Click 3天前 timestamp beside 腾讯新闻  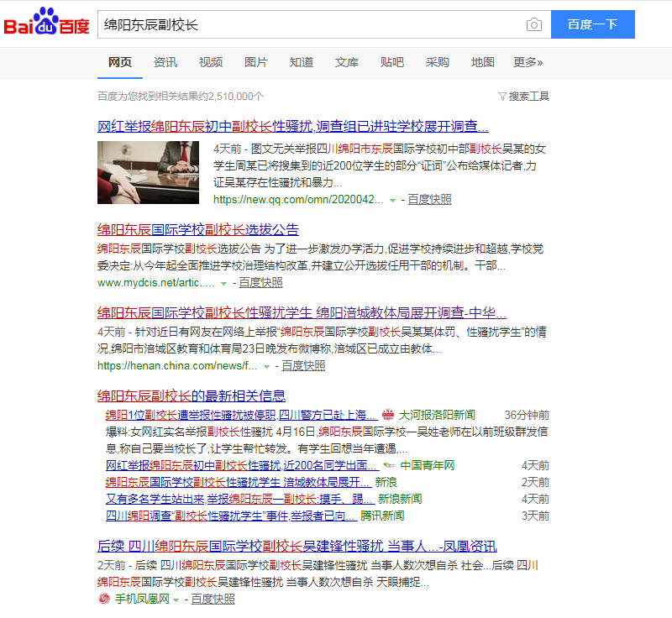[x=535, y=516]
